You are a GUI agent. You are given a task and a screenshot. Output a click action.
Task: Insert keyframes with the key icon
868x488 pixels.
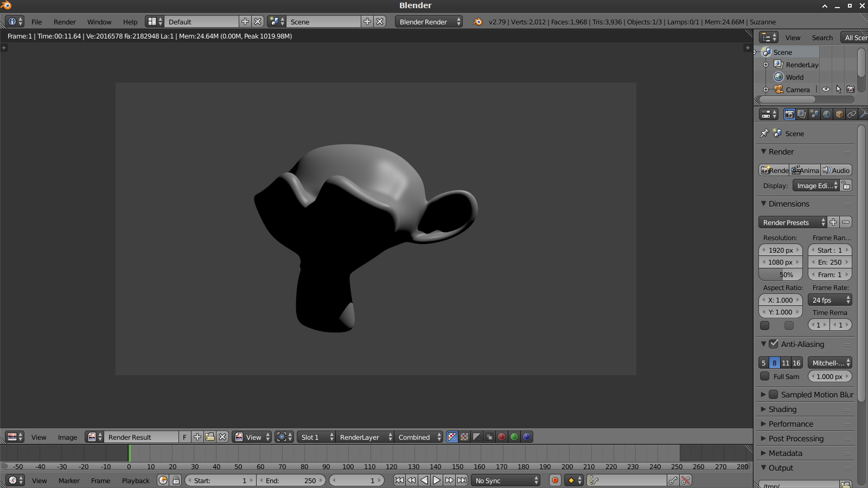(x=673, y=480)
